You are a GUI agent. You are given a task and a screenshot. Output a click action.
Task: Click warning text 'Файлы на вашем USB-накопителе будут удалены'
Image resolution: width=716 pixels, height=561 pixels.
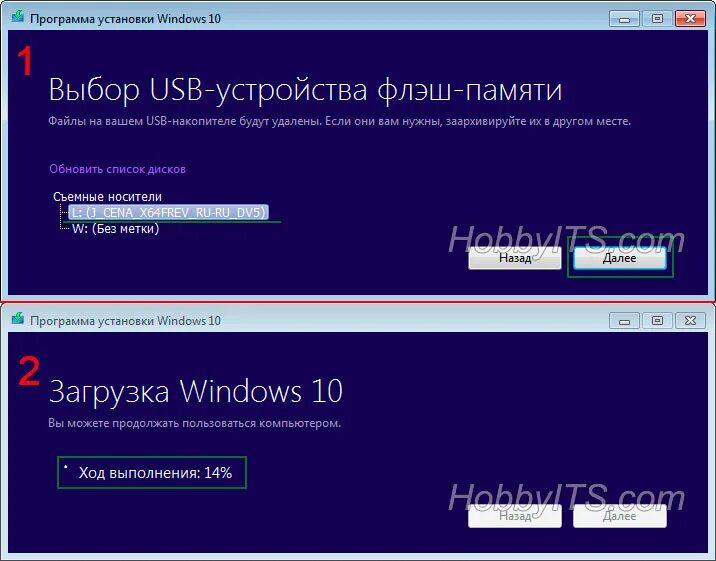[x=184, y=121]
